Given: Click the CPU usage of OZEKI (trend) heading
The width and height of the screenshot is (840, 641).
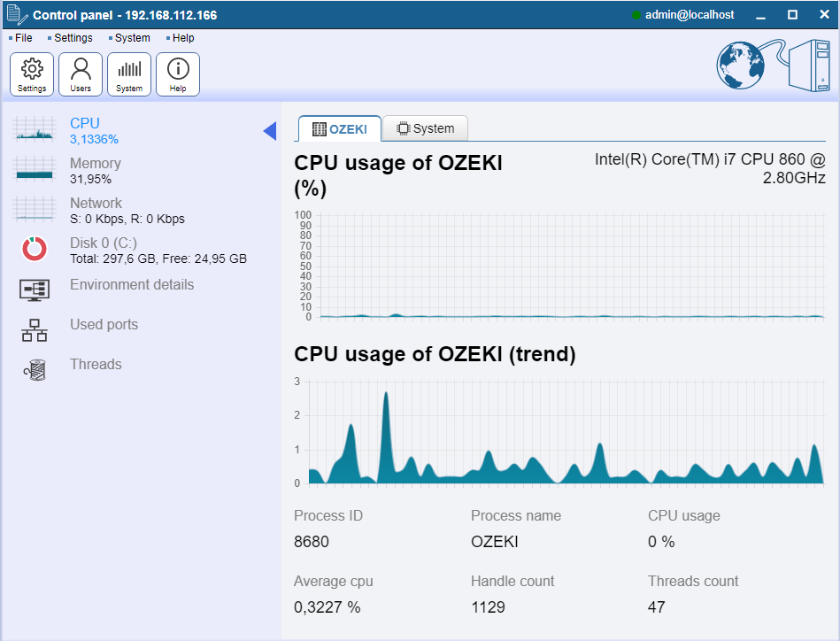Looking at the screenshot, I should coord(435,354).
